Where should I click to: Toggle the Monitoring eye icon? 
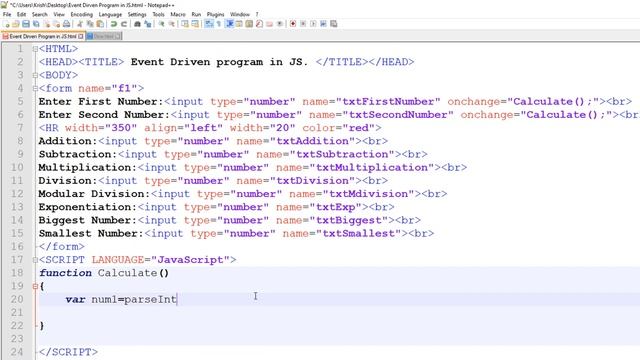(x=280, y=24)
